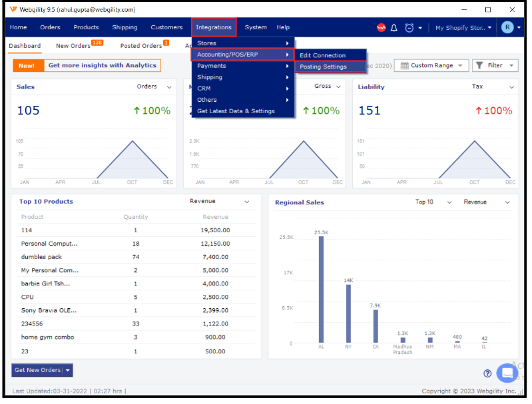Open the Customers menu
This screenshot has height=404, width=532.
pyautogui.click(x=166, y=27)
